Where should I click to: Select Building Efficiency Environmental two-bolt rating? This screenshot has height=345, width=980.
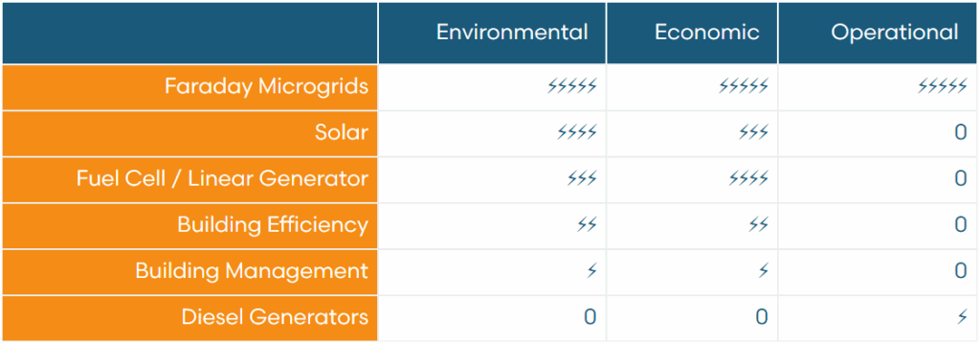(x=587, y=225)
